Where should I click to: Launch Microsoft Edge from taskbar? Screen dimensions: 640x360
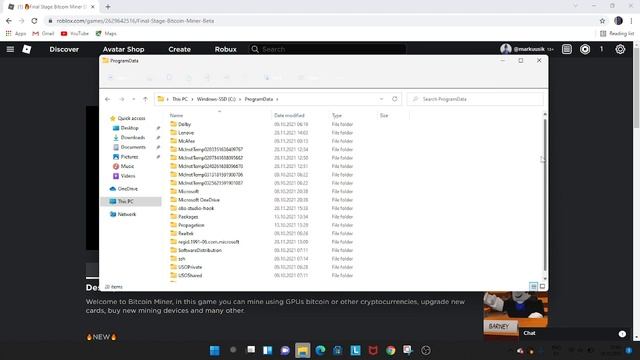point(320,350)
